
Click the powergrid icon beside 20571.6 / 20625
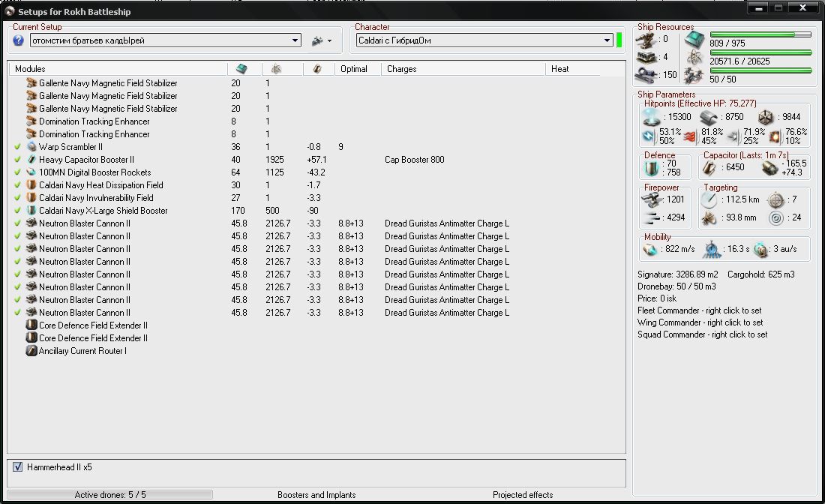[694, 58]
